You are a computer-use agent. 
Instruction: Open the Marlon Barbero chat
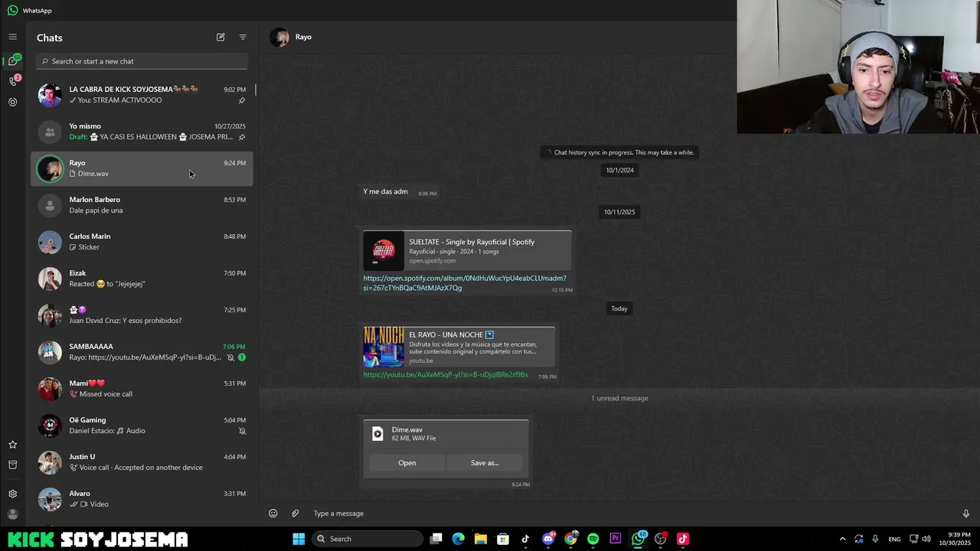(142, 205)
